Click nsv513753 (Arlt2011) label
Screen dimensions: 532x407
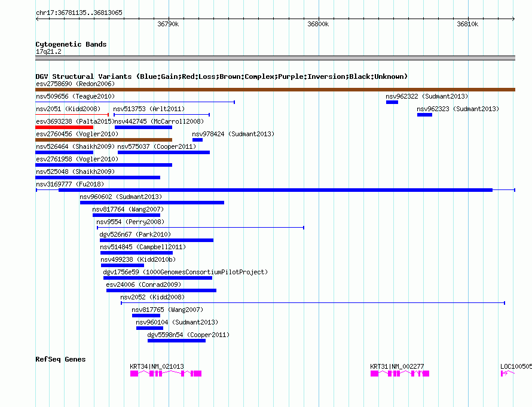pyautogui.click(x=149, y=109)
